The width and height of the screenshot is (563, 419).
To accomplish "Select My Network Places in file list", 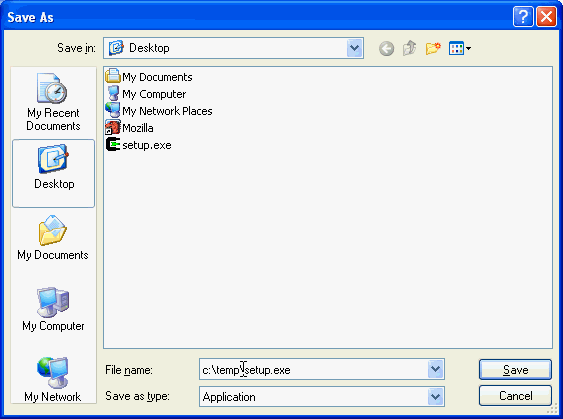I will 159,111.
